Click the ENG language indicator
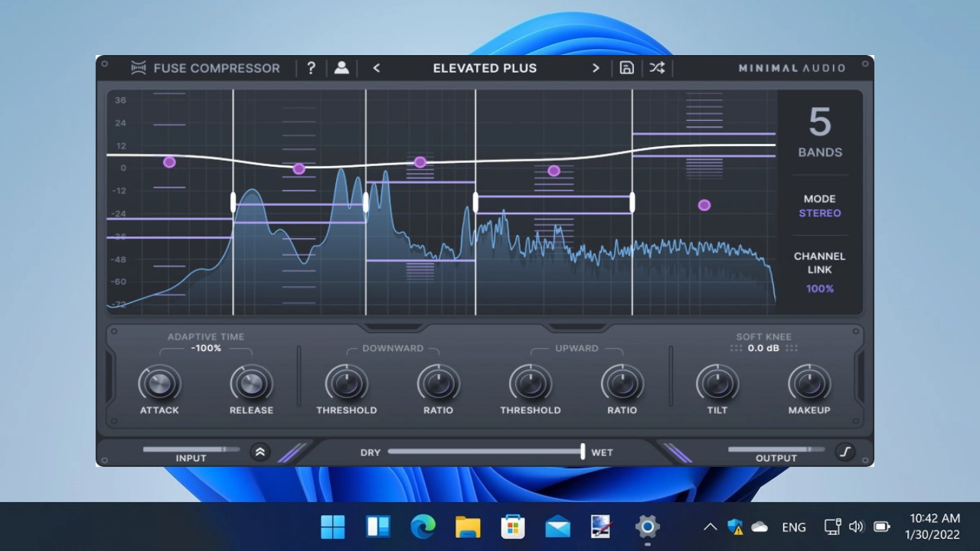 tap(794, 527)
